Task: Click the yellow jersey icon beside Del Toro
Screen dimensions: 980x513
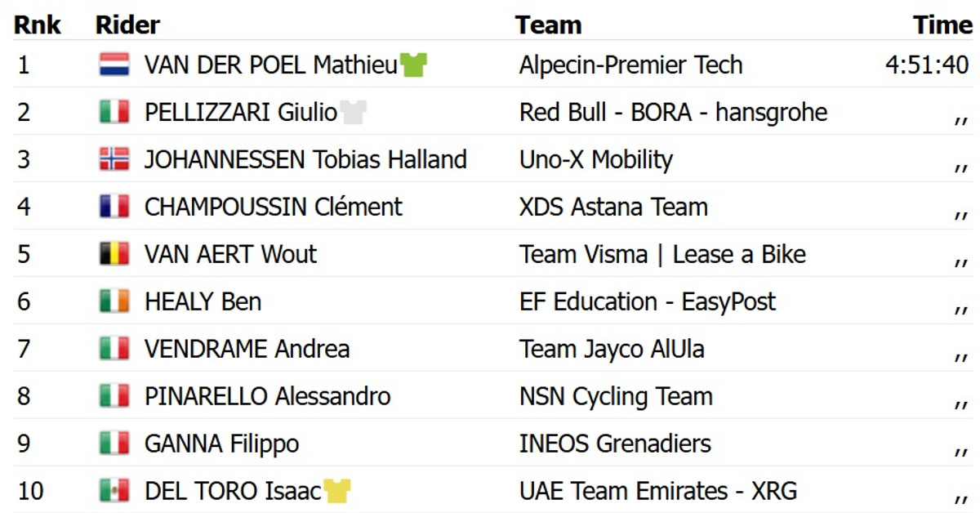Action: click(336, 491)
